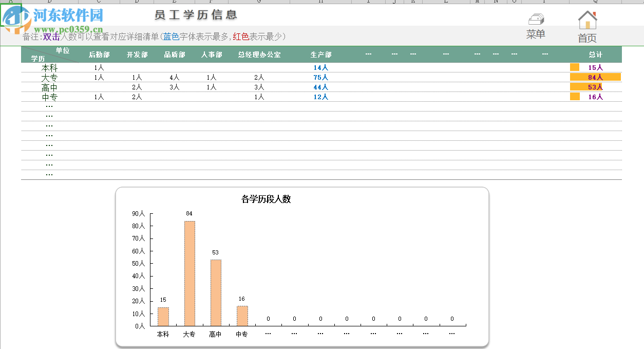Image resolution: width=644 pixels, height=349 pixels.
Task: Click the 生产部 column header
Action: 320,54
